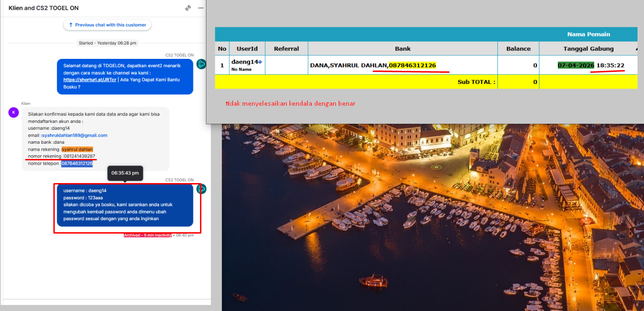Image resolution: width=644 pixels, height=311 pixels.
Task: Click the chat link icon in header
Action: [188, 8]
